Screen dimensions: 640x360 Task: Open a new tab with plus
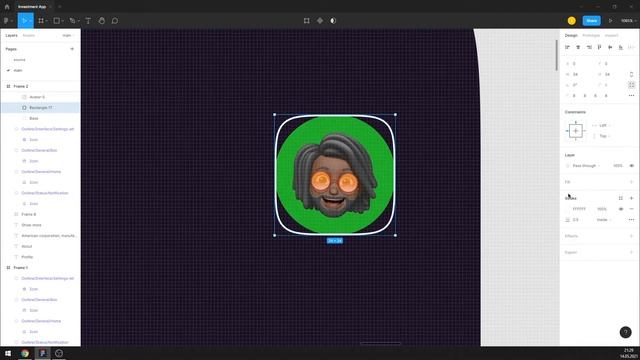[60, 7]
